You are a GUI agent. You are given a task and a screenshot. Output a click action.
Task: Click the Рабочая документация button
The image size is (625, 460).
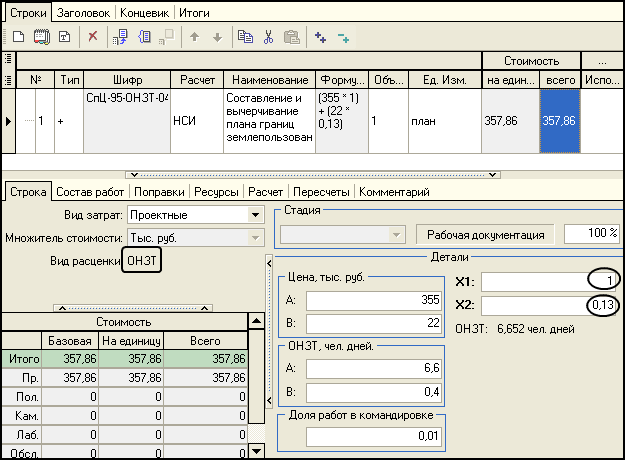[x=485, y=235]
